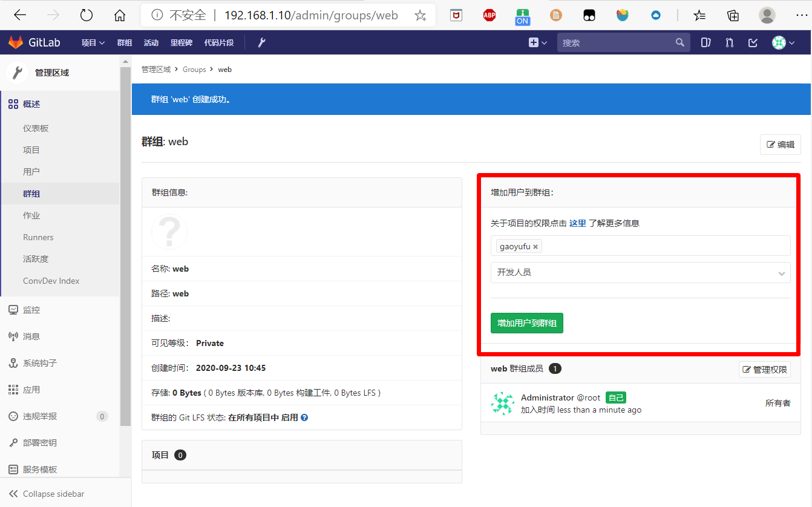Screen dimensions: 812x507
Task: Click Git LFS help question icon
Action: 304,417
